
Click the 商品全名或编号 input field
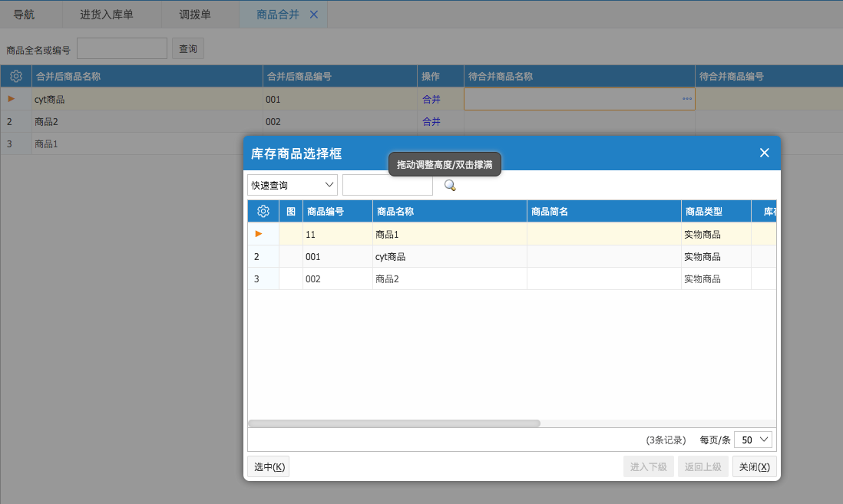121,49
